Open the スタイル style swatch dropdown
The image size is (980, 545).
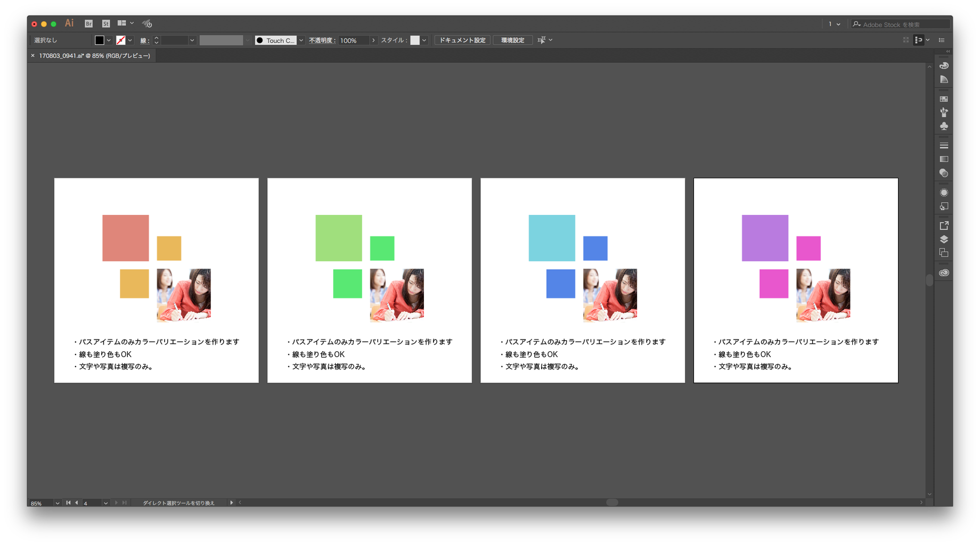pyautogui.click(x=415, y=40)
